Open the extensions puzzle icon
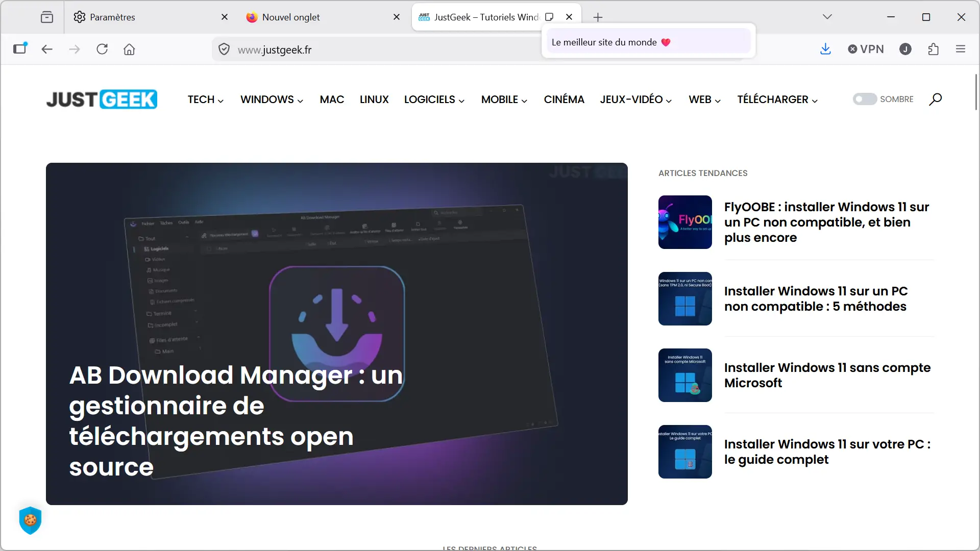 tap(933, 49)
